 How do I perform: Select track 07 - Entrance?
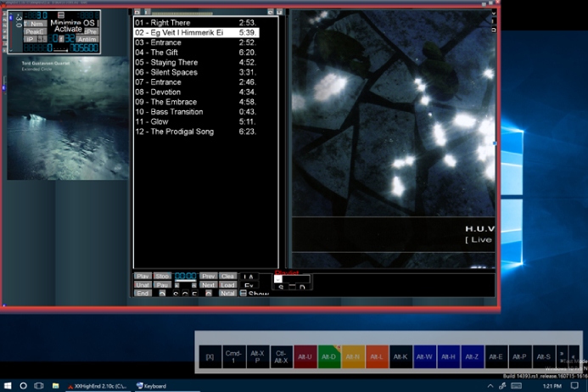[x=196, y=82]
